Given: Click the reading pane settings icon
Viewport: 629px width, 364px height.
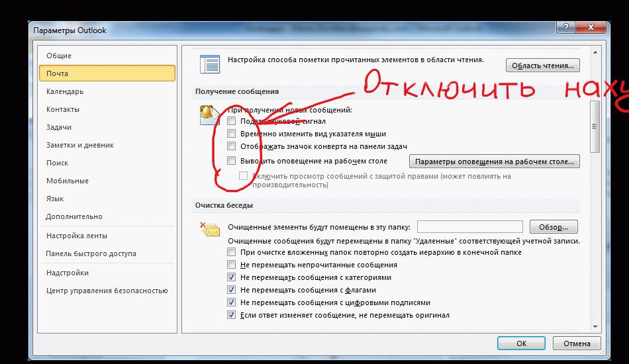Looking at the screenshot, I should point(210,64).
